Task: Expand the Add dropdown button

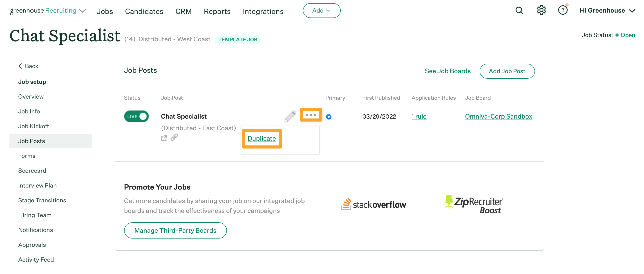Action: (x=321, y=11)
